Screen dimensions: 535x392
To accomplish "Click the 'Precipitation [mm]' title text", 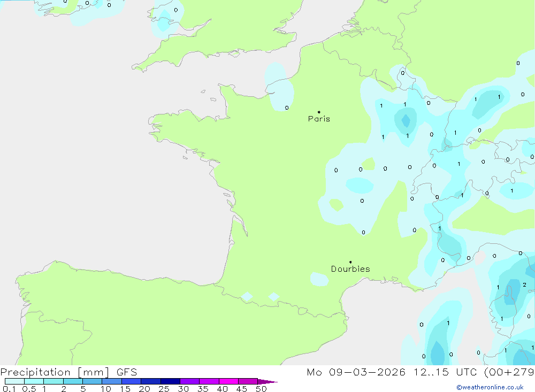I will [x=55, y=372].
